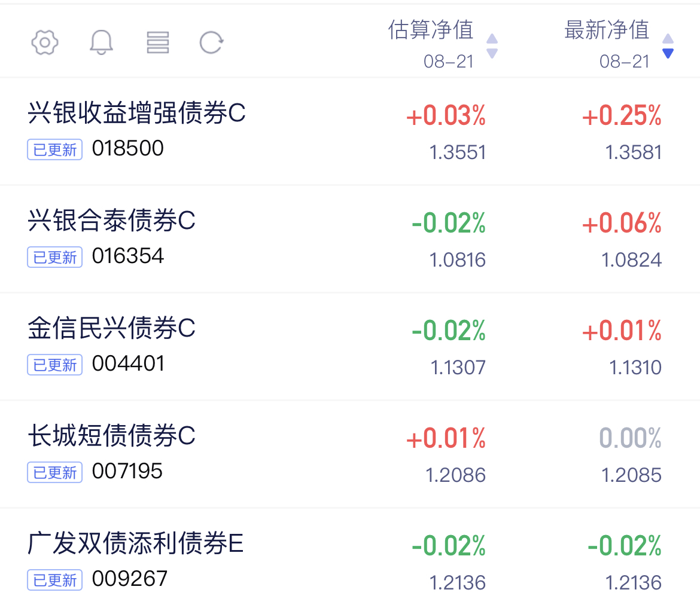Tap estimated value 1.0816
Screen dimensions: 700x611
pos(458,260)
